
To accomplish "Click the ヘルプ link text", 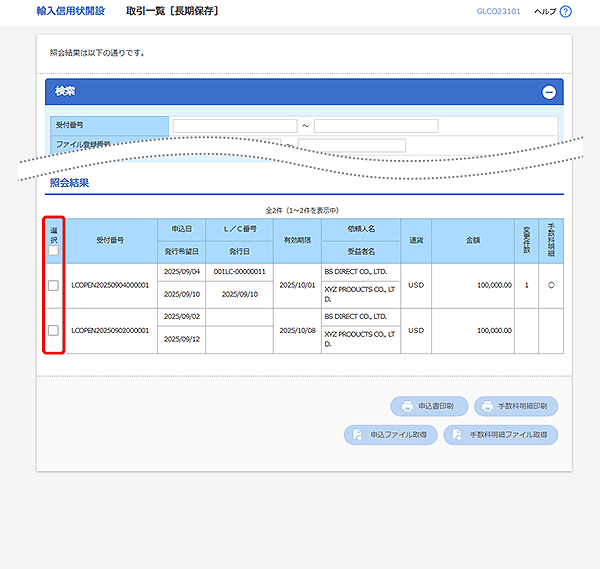I will 545,11.
